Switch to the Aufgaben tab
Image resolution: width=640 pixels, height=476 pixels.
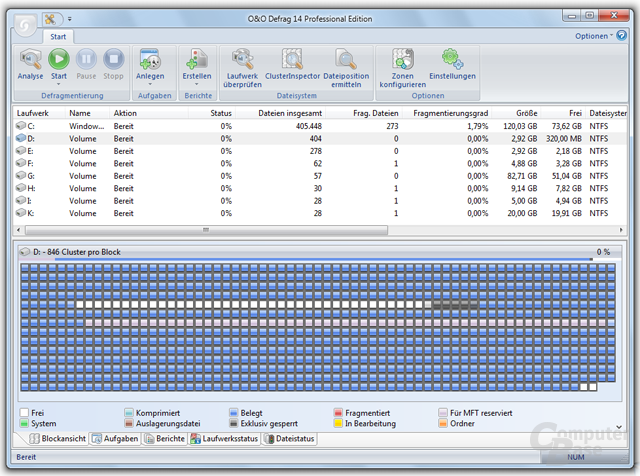115,438
